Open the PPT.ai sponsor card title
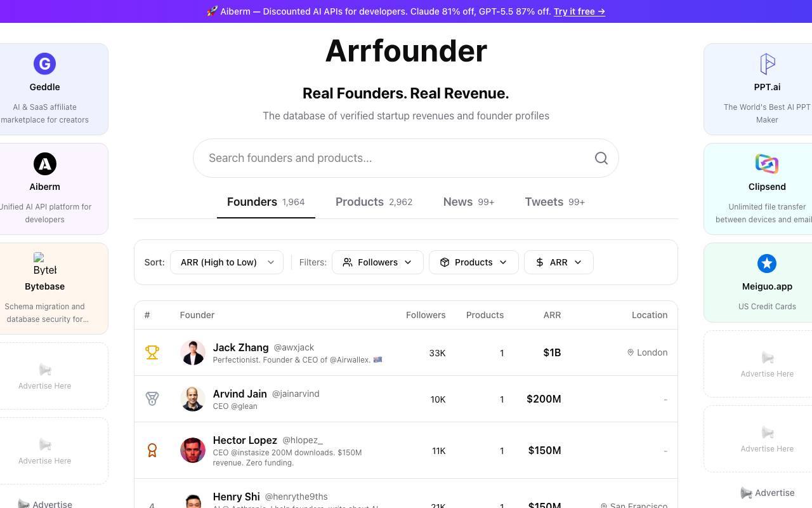Viewport: 812px width, 508px height. point(767,87)
